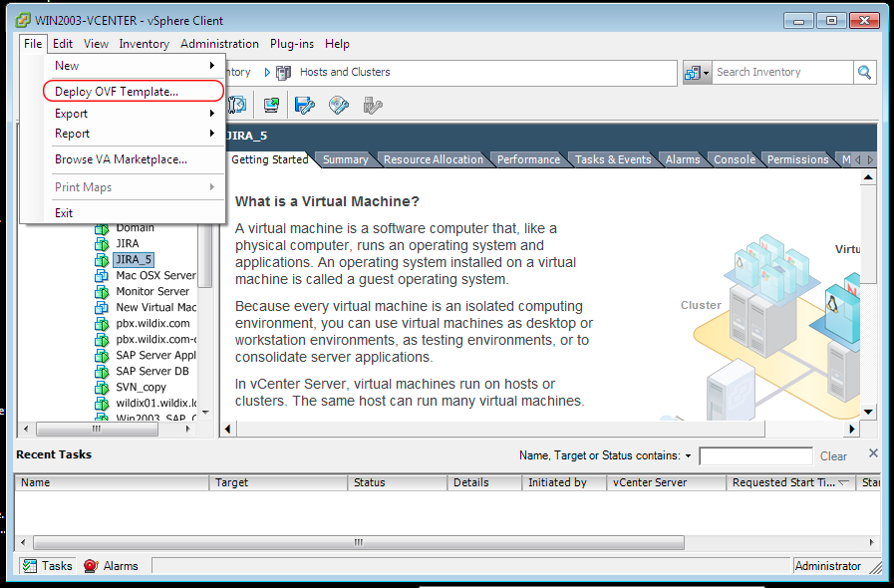Open the Help menu
This screenshot has width=894, height=588.
click(337, 44)
